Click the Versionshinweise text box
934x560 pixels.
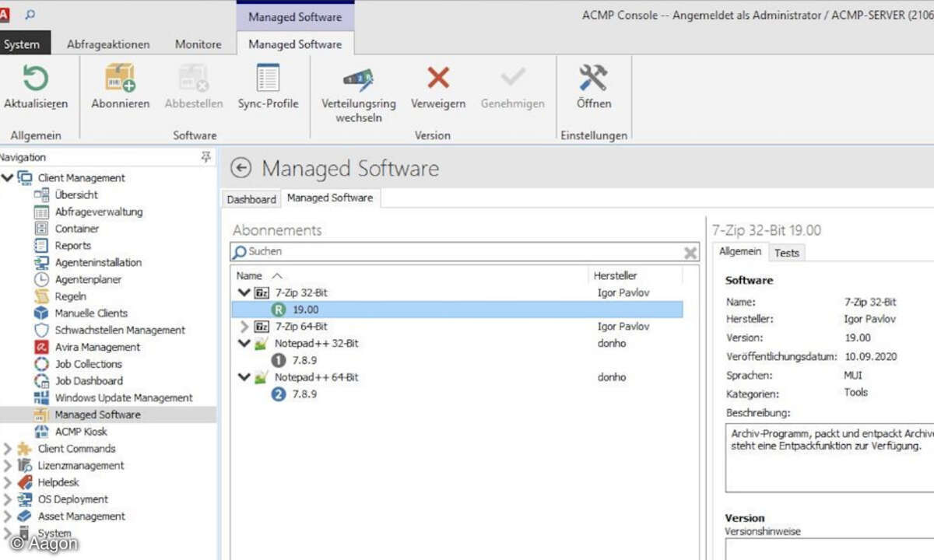tap(829, 549)
